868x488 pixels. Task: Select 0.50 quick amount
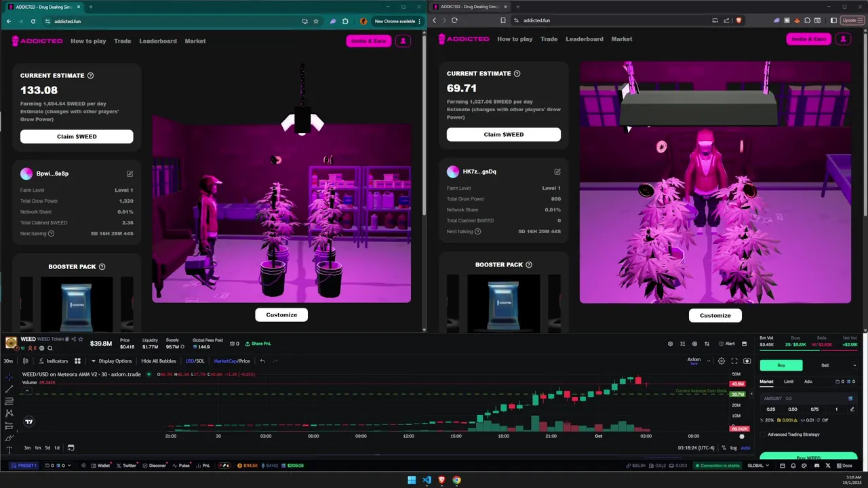click(793, 409)
